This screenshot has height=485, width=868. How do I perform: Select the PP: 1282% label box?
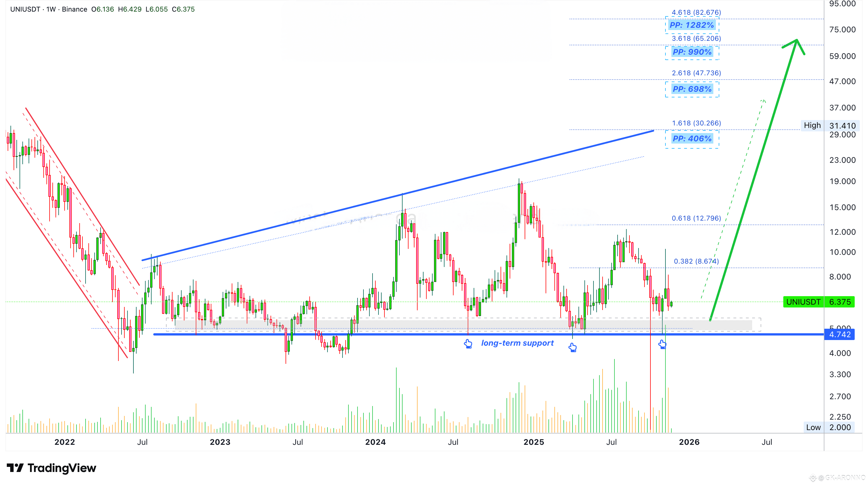(692, 25)
